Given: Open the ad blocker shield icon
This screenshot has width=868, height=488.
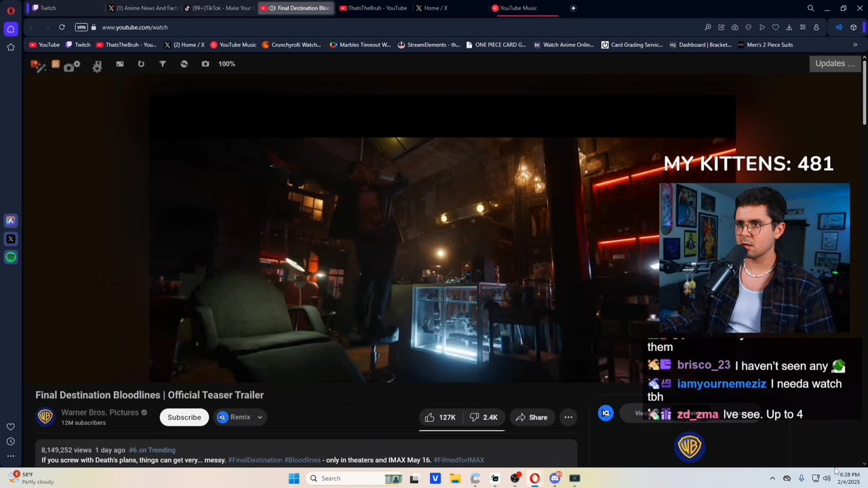Looking at the screenshot, I should tap(749, 27).
